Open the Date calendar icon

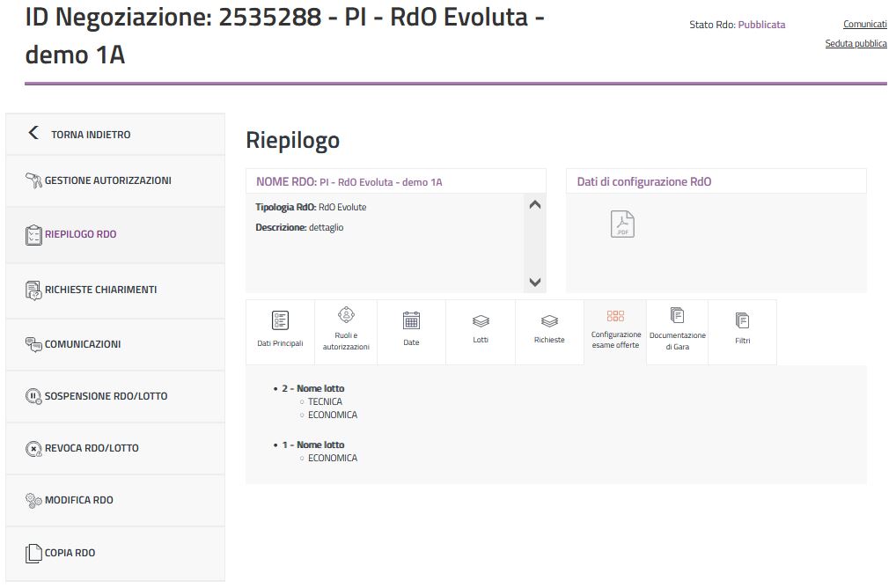(411, 320)
